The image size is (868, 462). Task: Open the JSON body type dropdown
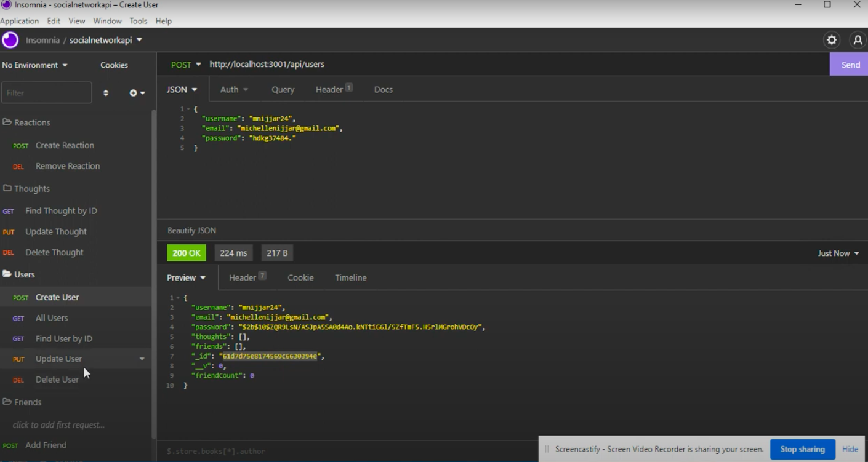click(x=181, y=89)
